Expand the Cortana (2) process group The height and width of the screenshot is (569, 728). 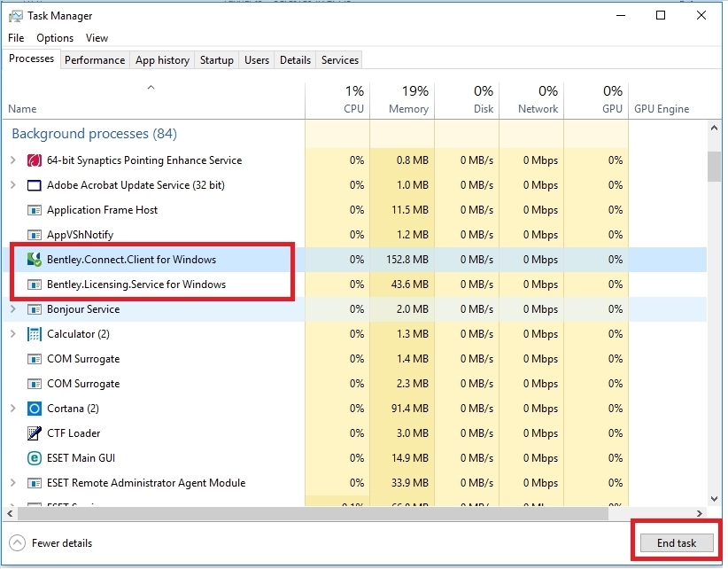[x=13, y=409]
